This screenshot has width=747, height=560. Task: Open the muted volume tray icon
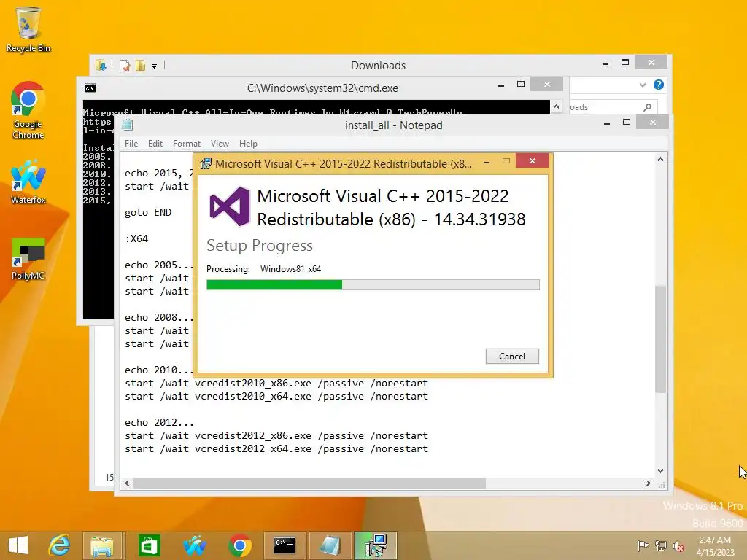pyautogui.click(x=678, y=545)
